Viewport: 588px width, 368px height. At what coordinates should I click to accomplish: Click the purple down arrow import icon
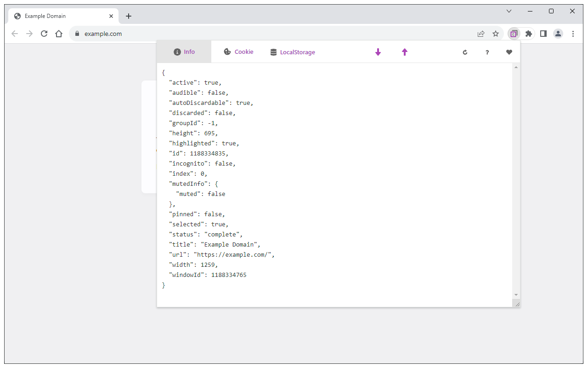378,52
